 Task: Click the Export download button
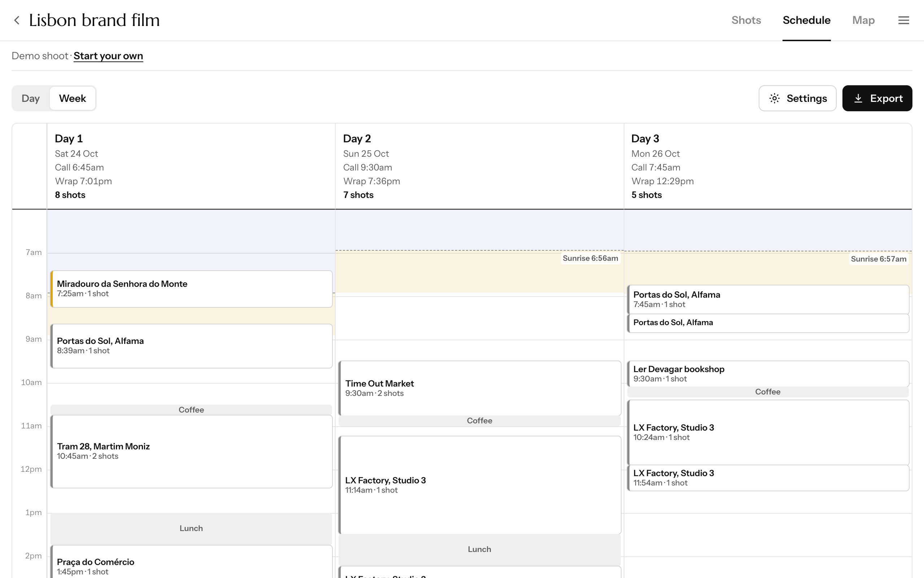[877, 98]
